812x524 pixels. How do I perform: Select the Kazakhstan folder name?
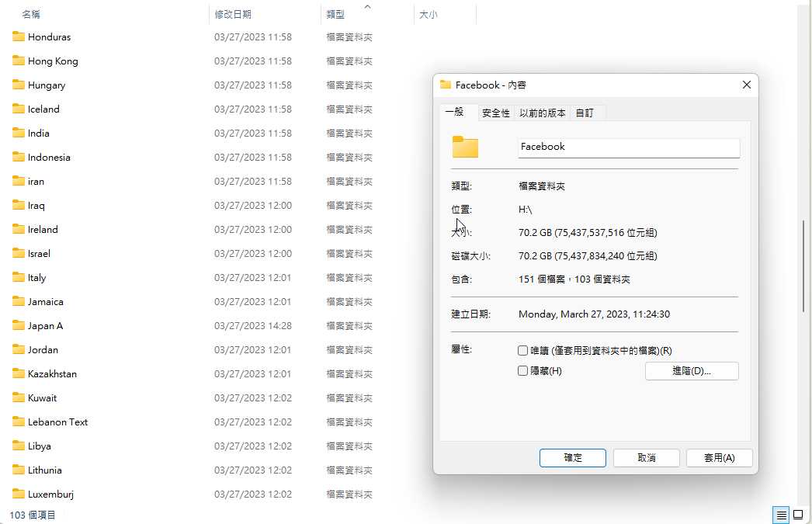coord(52,374)
